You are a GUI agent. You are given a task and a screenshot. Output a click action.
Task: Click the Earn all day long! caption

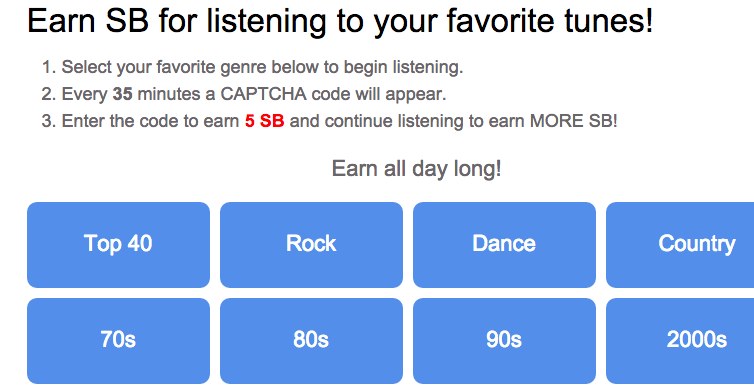[x=416, y=169]
